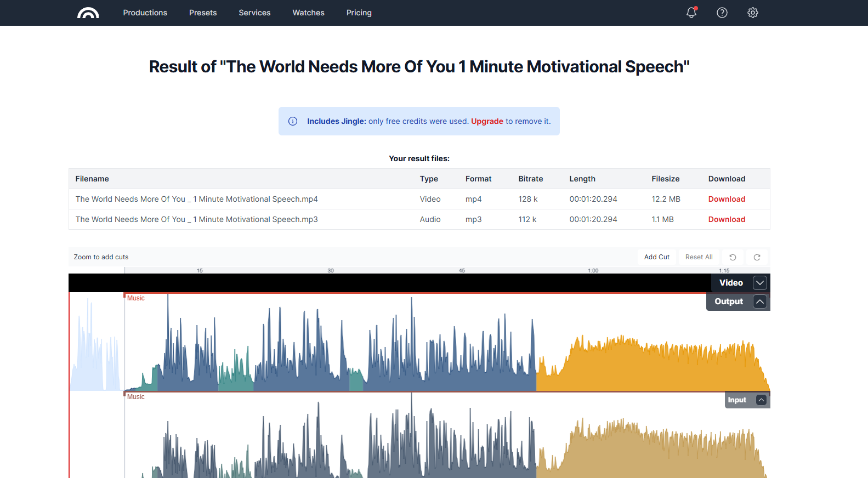Screen dimensions: 868x478
Task: Click the Reset All button
Action: [x=699, y=257]
